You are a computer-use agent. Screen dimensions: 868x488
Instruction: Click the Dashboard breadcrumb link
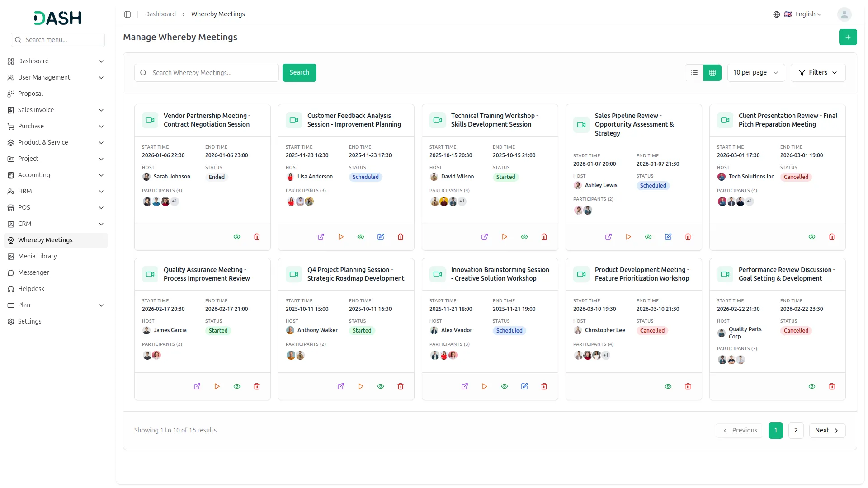[x=160, y=14]
